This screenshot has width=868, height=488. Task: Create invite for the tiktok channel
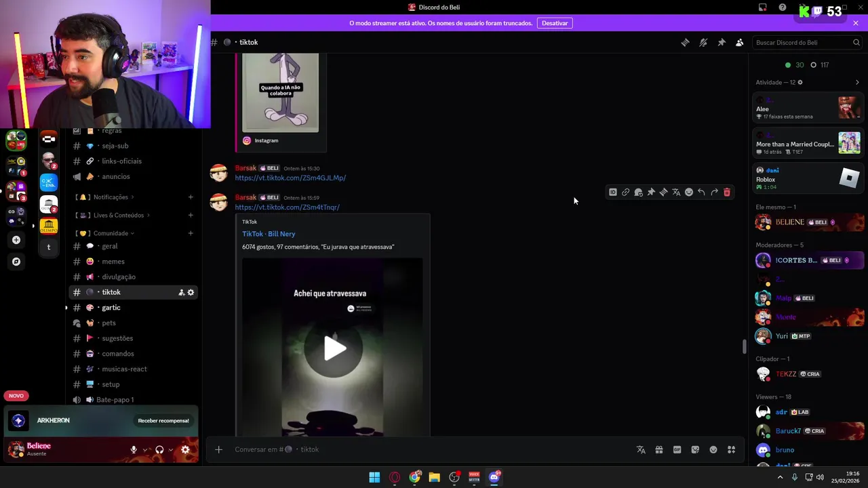tap(181, 292)
